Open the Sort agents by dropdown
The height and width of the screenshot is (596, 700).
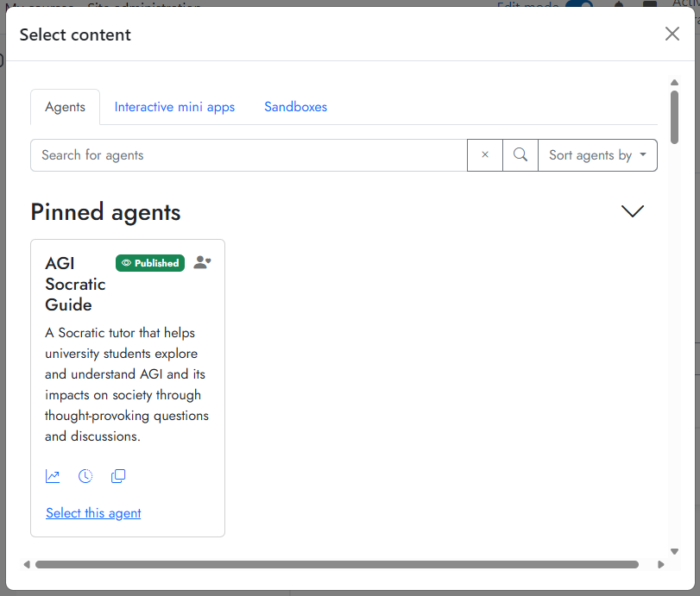[x=598, y=154]
